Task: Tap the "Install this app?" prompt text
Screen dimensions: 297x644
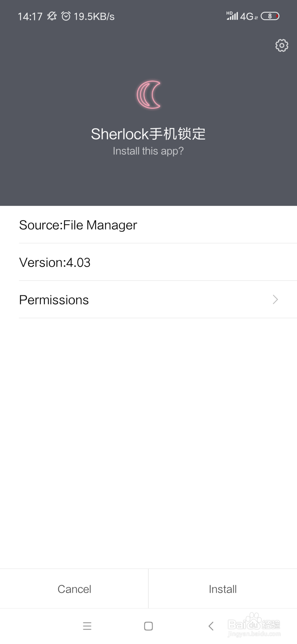Action: (x=148, y=151)
